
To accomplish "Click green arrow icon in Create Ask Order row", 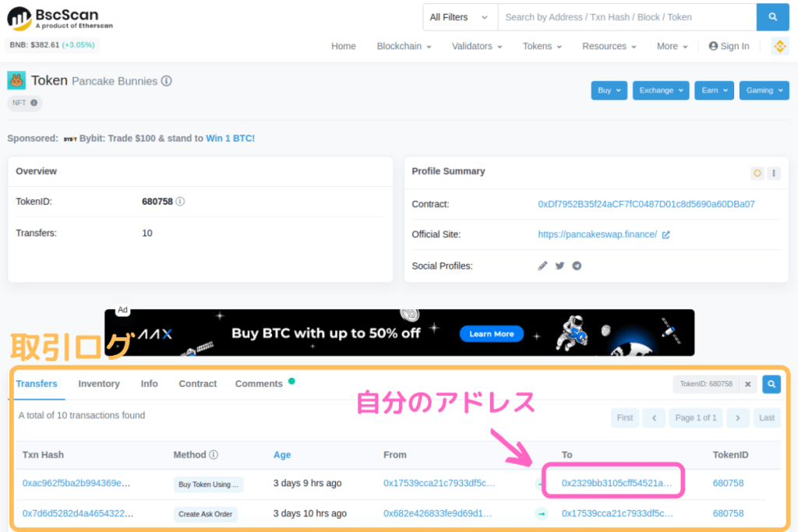I will point(542,513).
